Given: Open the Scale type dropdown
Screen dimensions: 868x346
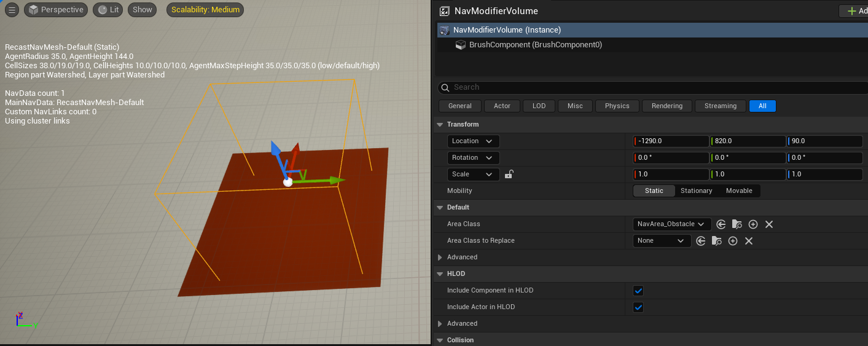Looking at the screenshot, I should (474, 175).
